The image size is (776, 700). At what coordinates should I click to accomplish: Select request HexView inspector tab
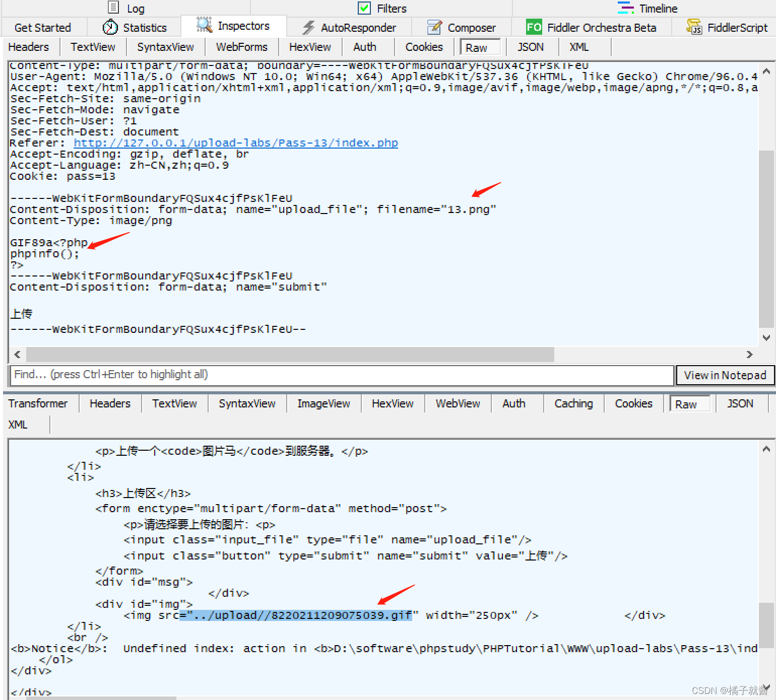(x=310, y=47)
